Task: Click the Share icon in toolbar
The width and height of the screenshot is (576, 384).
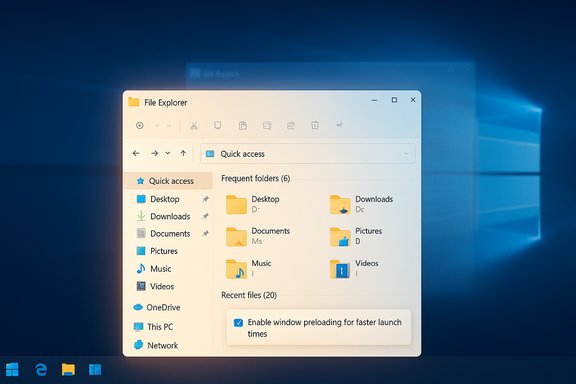Action: [x=291, y=125]
